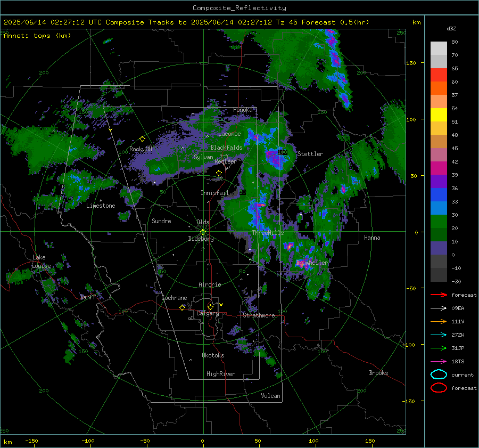The image size is (479, 448).
Task: Click the red forecast arrow in legend
Action: click(x=439, y=295)
